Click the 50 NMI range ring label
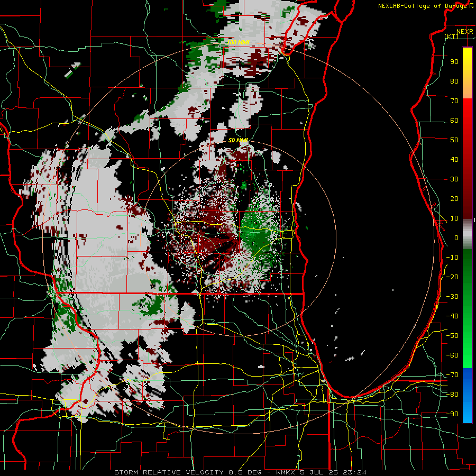Screen dimensions: 476x476 coord(239,140)
